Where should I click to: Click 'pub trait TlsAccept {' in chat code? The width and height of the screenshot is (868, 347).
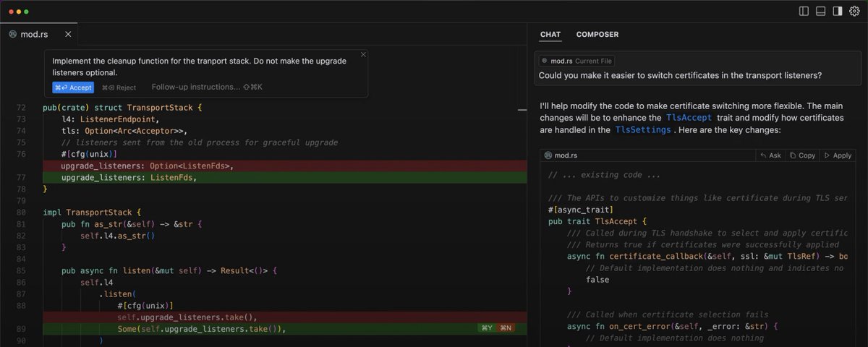coord(597,221)
